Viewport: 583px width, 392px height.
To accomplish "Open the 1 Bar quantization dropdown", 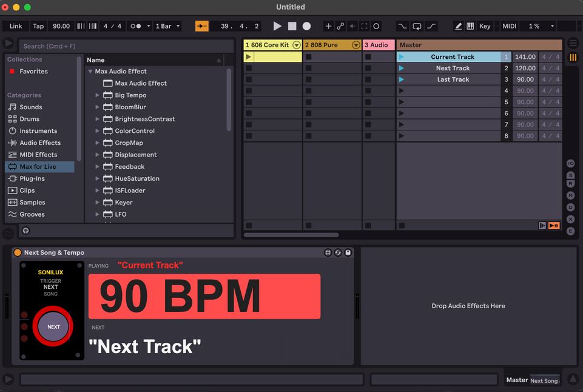I will pyautogui.click(x=167, y=26).
